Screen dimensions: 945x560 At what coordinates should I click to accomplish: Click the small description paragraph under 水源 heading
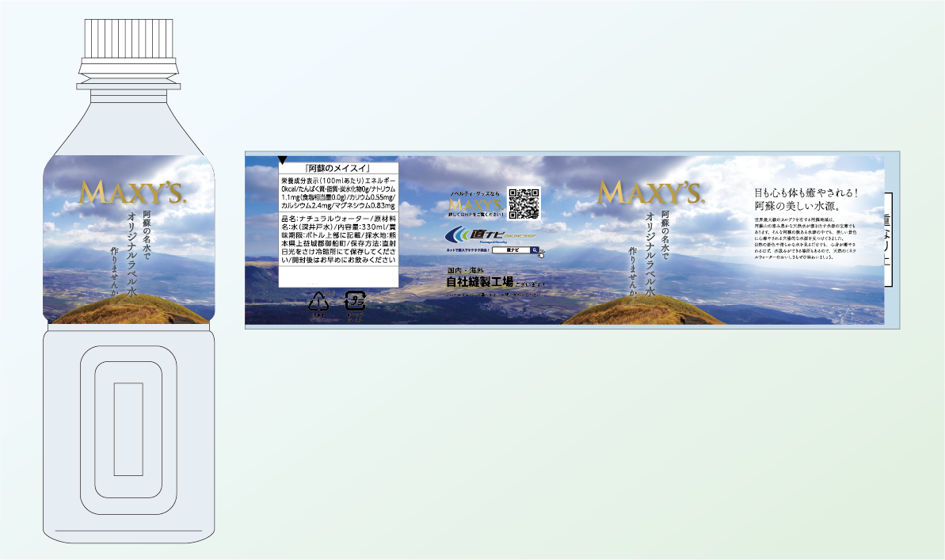click(805, 238)
